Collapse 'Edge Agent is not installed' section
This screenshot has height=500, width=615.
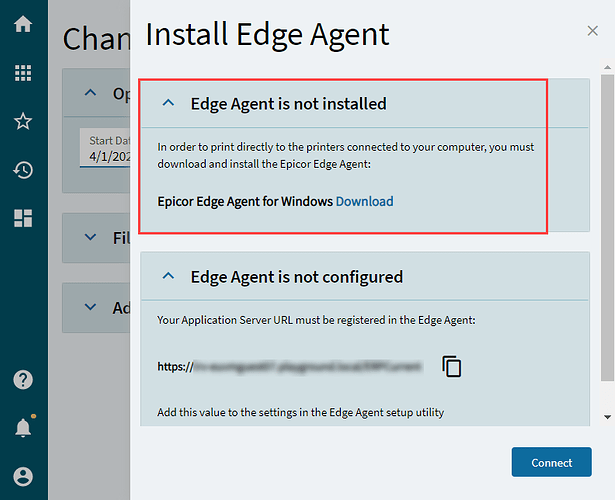pyautogui.click(x=168, y=103)
